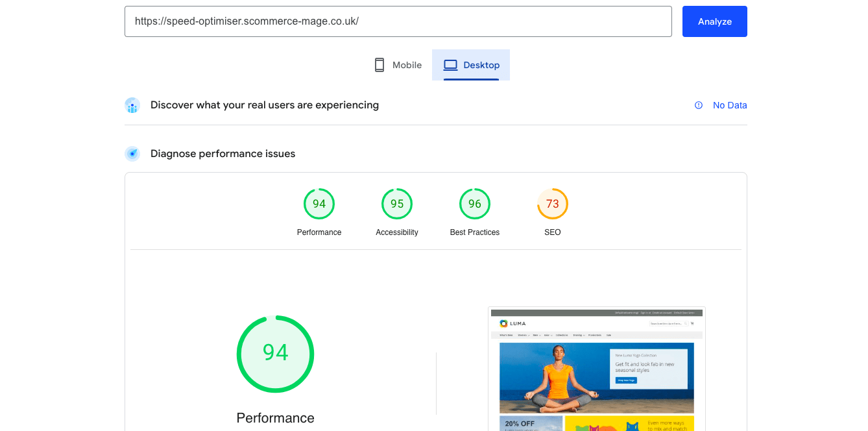
Task: Click the Performance label under its gauge
Action: point(319,232)
